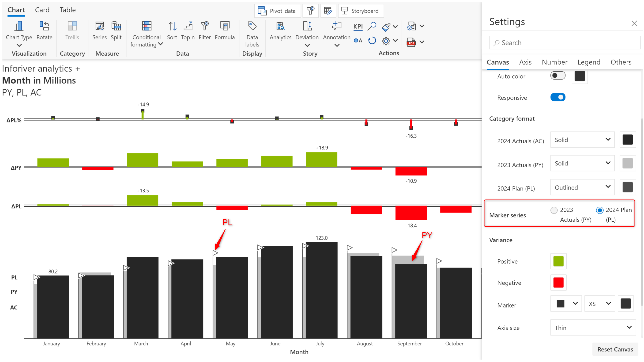Screen dimensions: 644x362
Task: Open Conditional formatting tool
Action: [147, 26]
